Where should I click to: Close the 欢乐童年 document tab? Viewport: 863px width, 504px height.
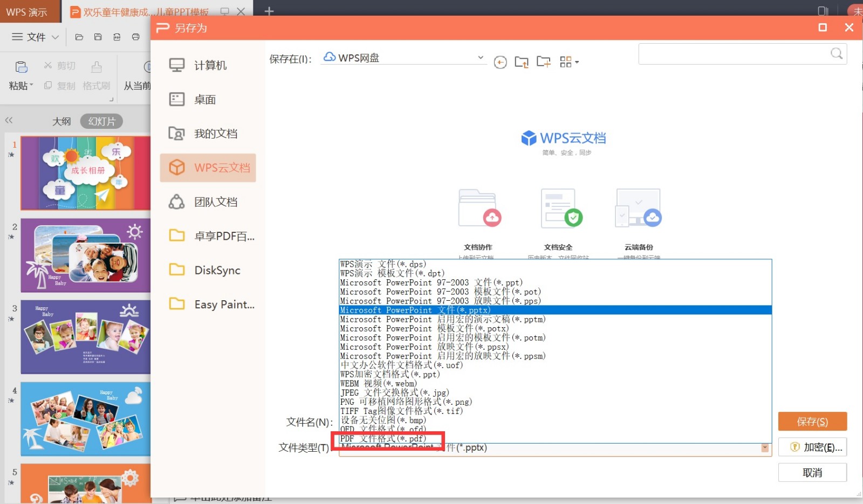point(241,11)
